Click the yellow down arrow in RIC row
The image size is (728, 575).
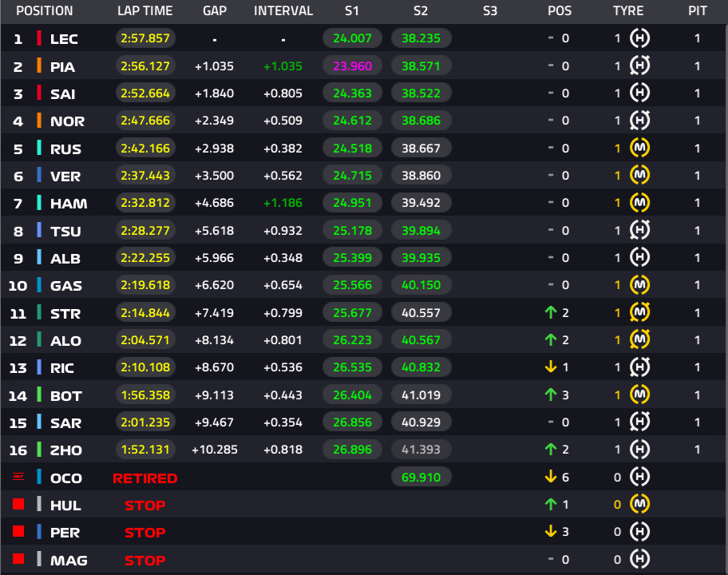(551, 367)
